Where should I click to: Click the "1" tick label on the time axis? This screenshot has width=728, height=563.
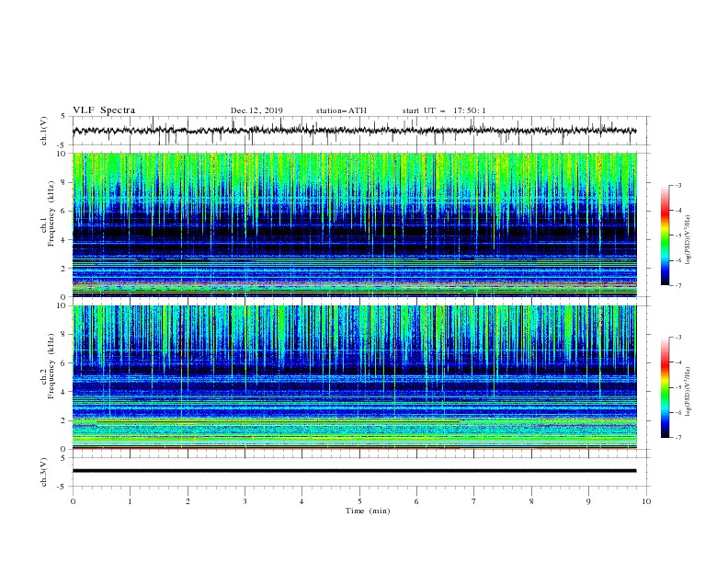[x=130, y=501]
